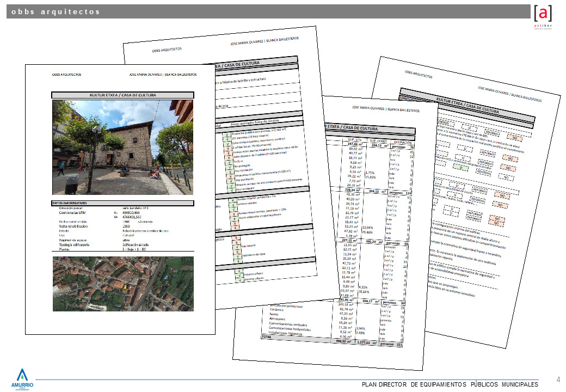This screenshot has height=392, width=566.
Task: Click the obbs arquitectos header bar
Action: point(267,11)
